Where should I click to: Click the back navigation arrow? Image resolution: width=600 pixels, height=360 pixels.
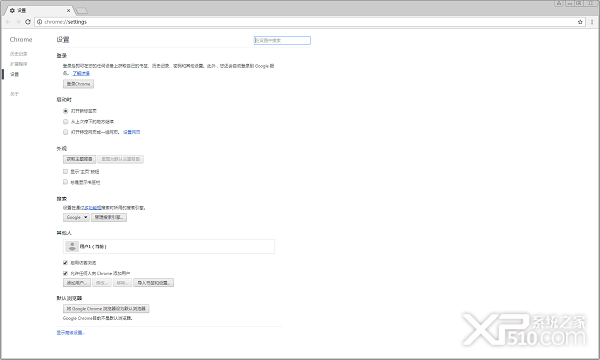click(8, 22)
